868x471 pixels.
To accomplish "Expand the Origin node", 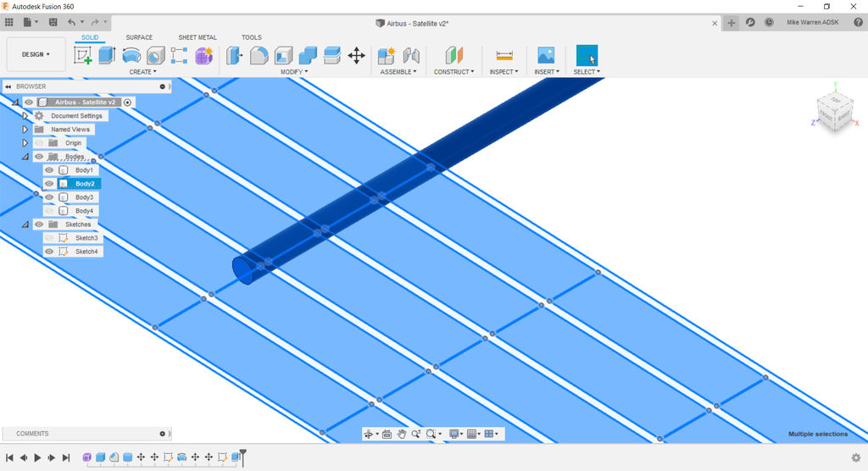I will pyautogui.click(x=25, y=143).
